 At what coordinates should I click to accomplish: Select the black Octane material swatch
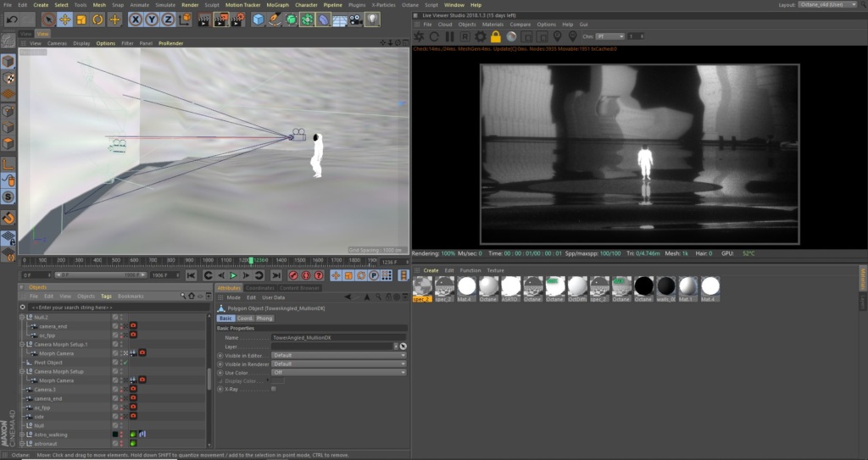[644, 286]
